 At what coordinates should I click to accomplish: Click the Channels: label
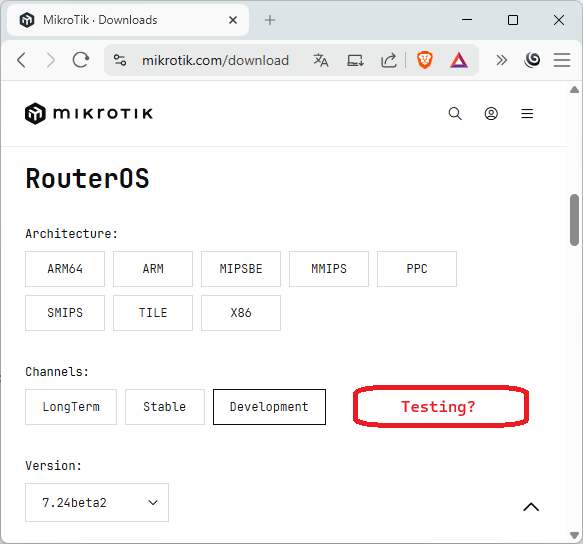57,371
